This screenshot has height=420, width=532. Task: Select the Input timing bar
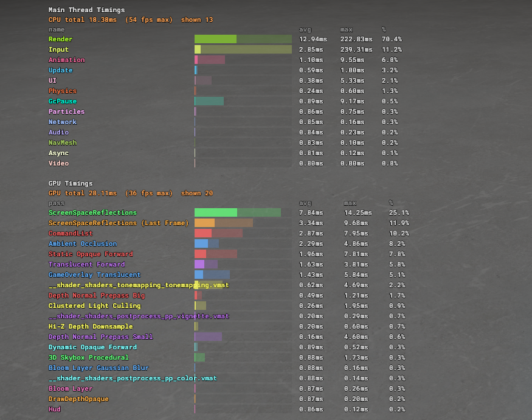point(243,49)
